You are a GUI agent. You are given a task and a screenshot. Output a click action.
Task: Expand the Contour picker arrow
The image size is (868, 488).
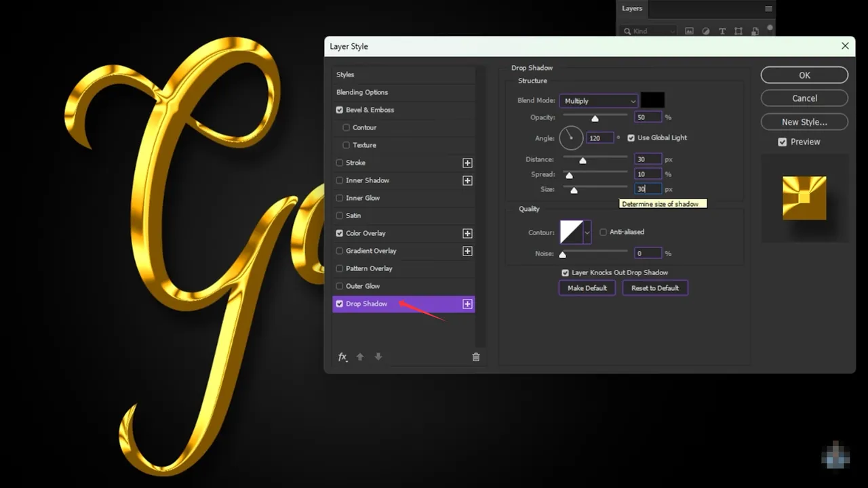(x=587, y=232)
